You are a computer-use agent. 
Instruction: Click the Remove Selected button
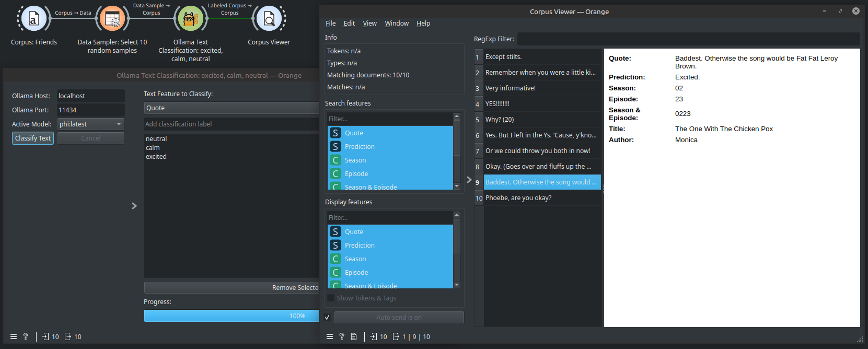click(x=231, y=288)
